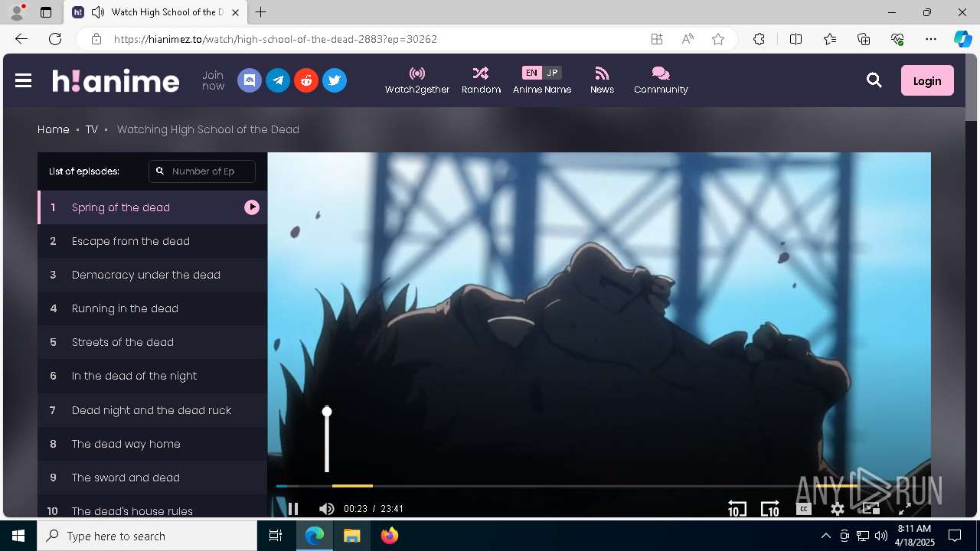Screen dimensions: 980x551
Task: Show hidden system tray icons
Action: click(825, 536)
